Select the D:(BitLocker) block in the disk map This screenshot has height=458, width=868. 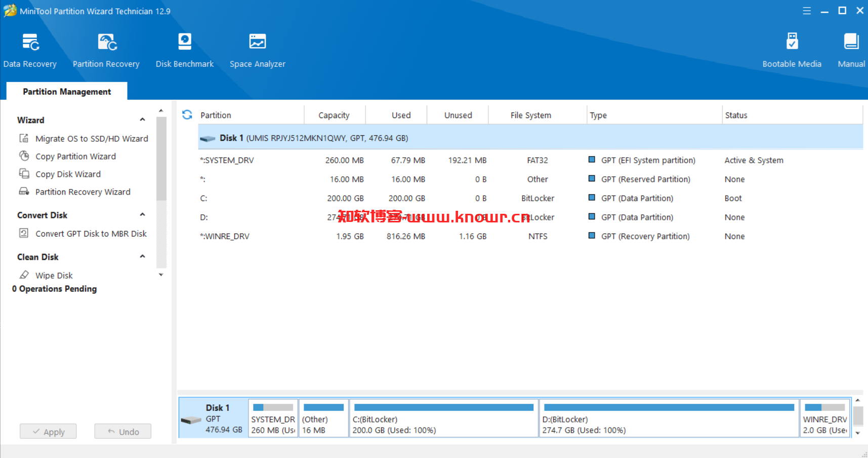point(669,418)
